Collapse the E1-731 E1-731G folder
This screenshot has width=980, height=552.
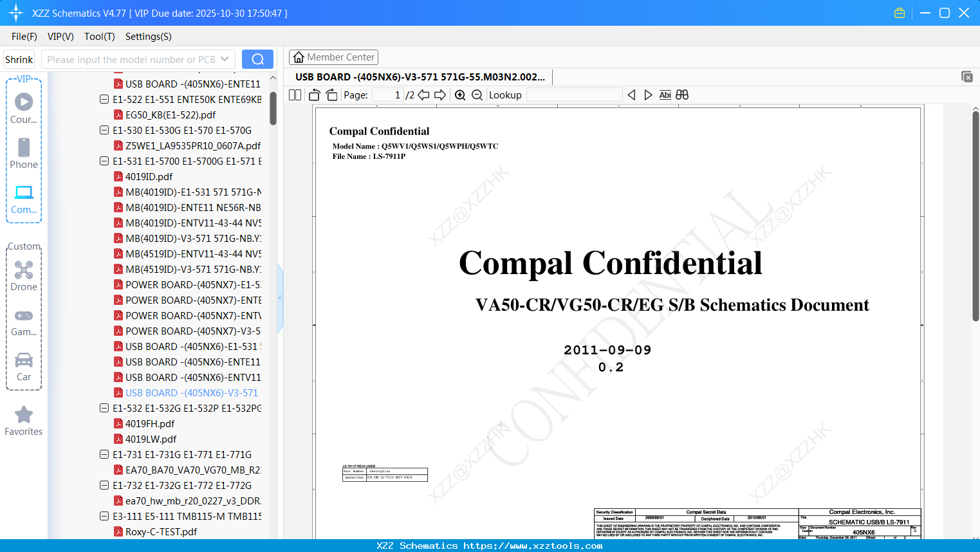[x=104, y=454]
